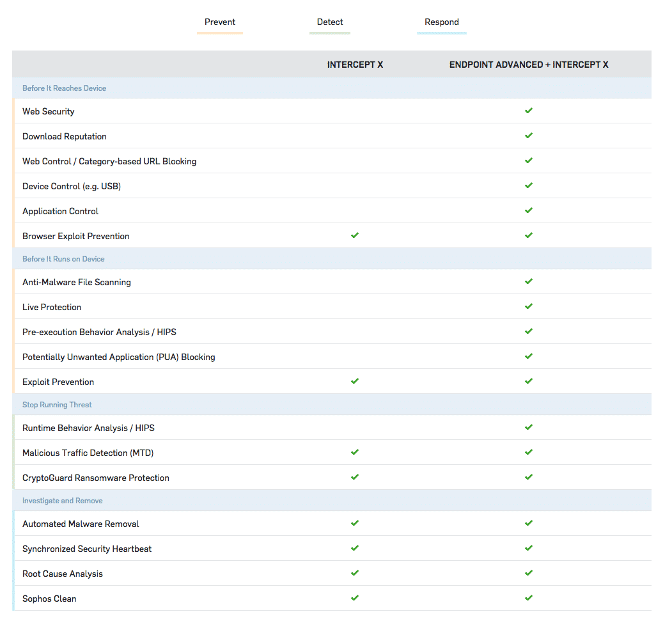672x635 pixels.
Task: Switch to the Prevent tab
Action: pyautogui.click(x=219, y=22)
